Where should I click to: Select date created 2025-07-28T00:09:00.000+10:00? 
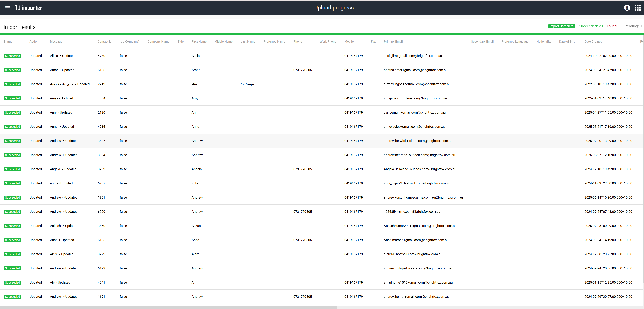click(608, 226)
